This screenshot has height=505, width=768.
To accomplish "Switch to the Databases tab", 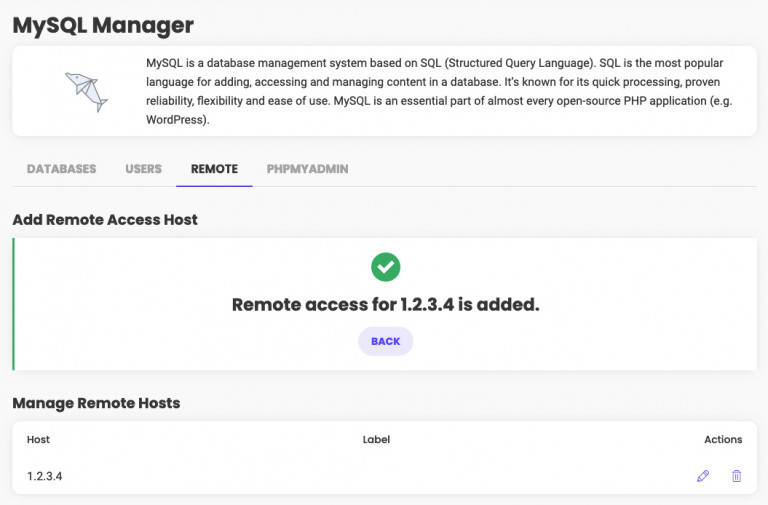I will [x=61, y=169].
